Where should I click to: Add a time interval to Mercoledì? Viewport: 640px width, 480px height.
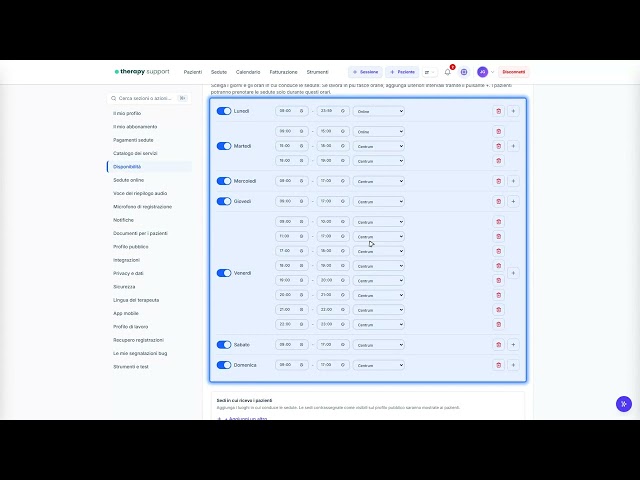coord(513,181)
